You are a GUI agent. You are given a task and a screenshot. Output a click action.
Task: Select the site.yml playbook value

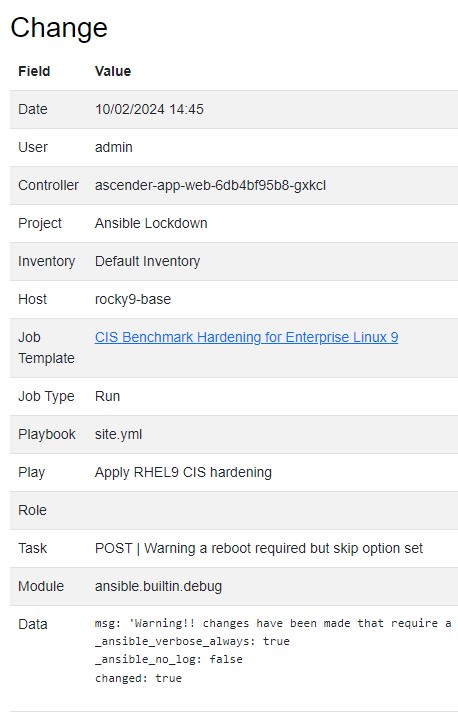click(x=118, y=434)
